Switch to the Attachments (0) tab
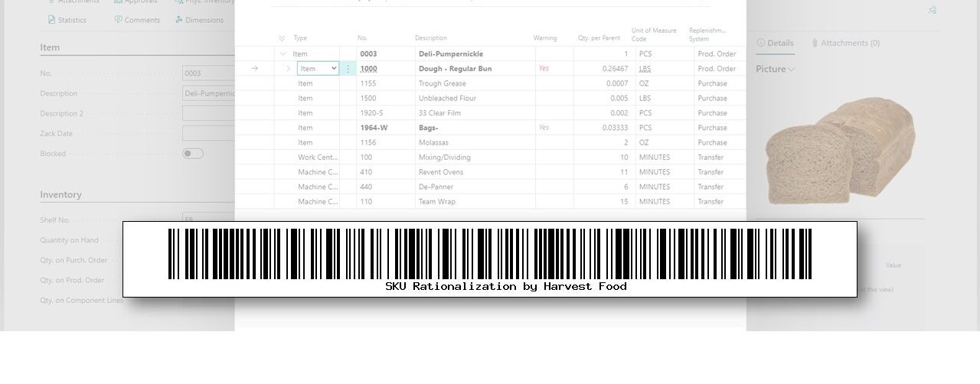This screenshot has width=980, height=384. 845,44
